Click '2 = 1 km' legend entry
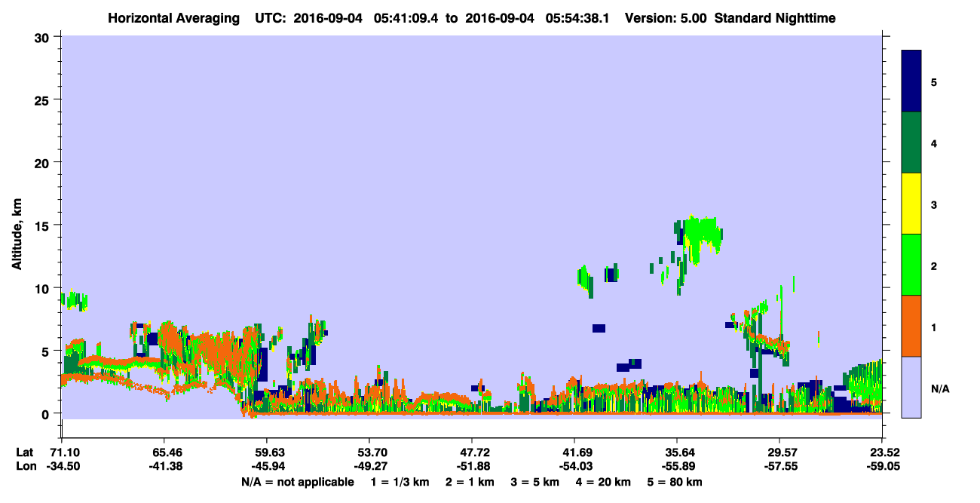The image size is (980, 503). coord(470,482)
